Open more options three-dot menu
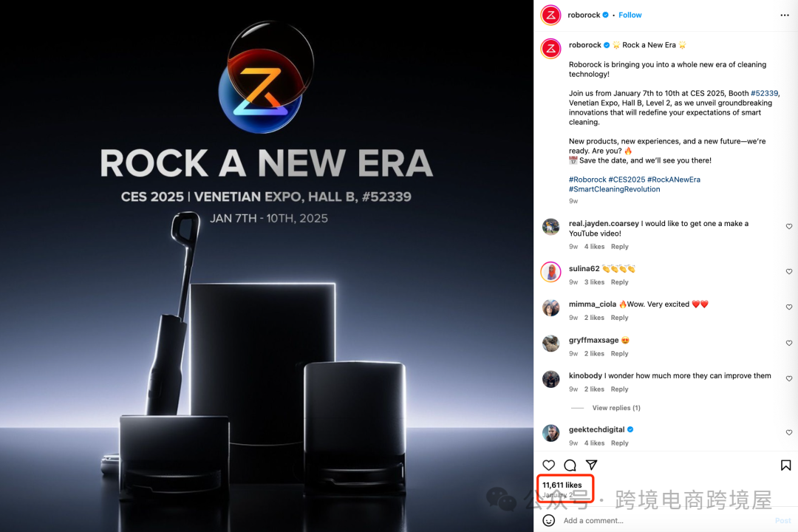 785,16
